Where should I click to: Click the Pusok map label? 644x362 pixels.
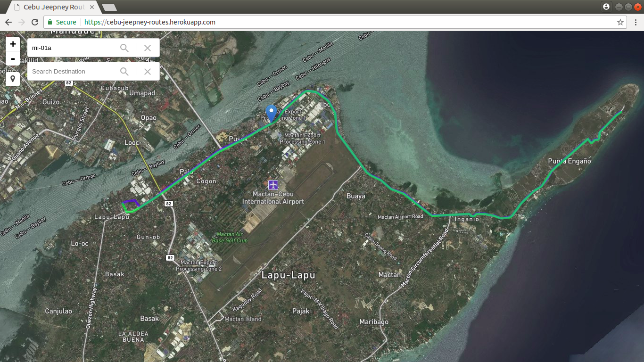coord(238,139)
